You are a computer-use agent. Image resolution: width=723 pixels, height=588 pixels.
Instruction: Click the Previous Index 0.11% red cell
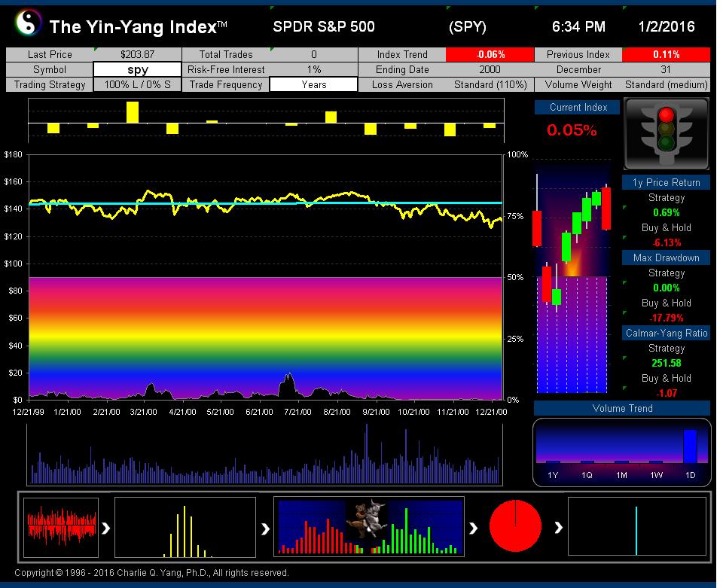click(667, 54)
